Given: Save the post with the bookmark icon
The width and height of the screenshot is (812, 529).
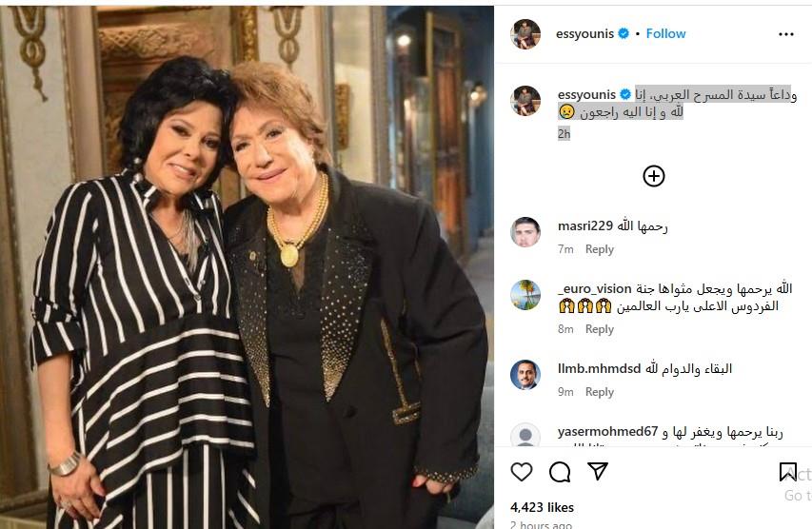Looking at the screenshot, I should pos(788,472).
